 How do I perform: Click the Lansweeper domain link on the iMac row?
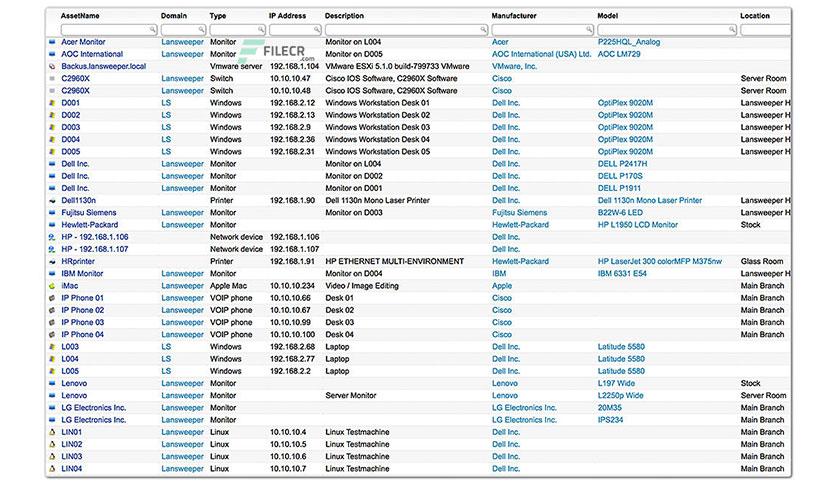pos(182,286)
